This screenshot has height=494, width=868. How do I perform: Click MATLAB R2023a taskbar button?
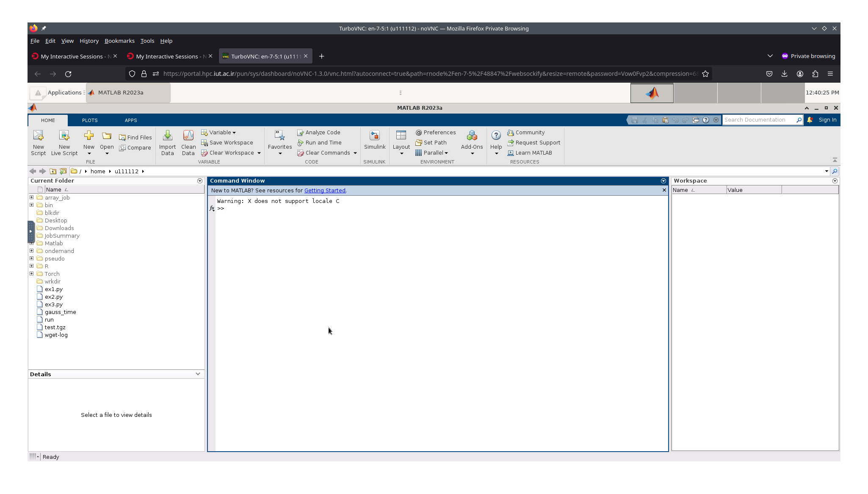pyautogui.click(x=128, y=93)
